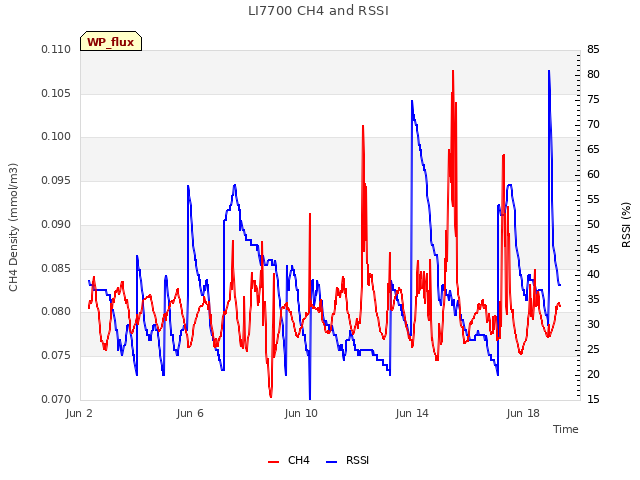Click the 80 right axis tick label
Image resolution: width=640 pixels, height=480 pixels.
pyautogui.click(x=593, y=74)
